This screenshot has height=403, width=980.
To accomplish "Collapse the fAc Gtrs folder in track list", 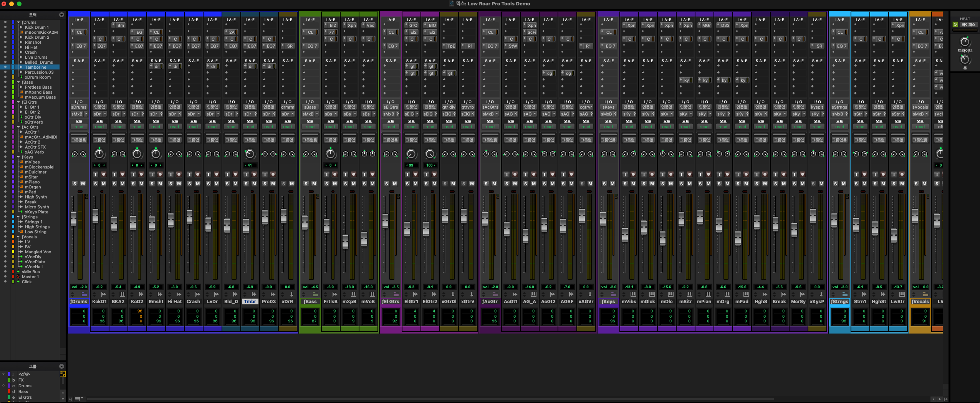I will point(18,127).
